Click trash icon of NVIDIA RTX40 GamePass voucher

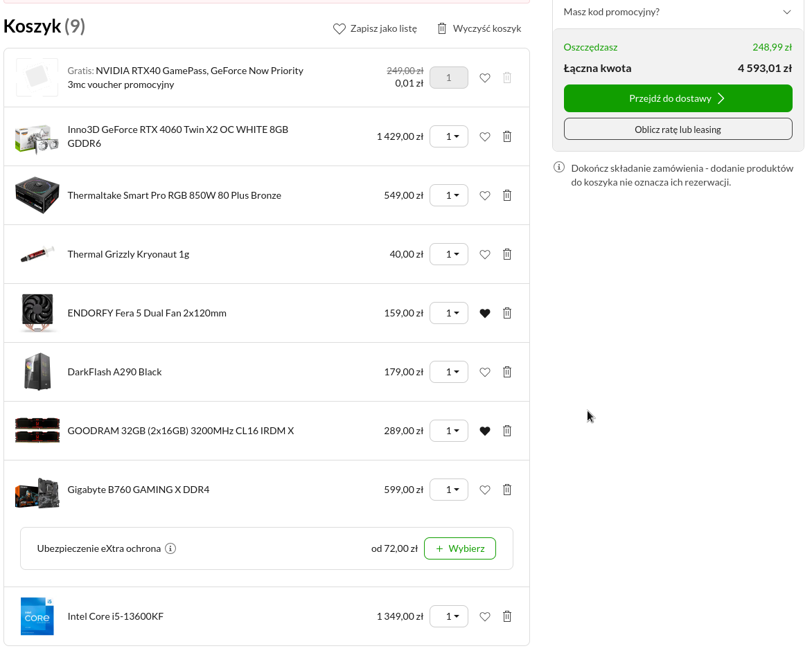tap(507, 78)
